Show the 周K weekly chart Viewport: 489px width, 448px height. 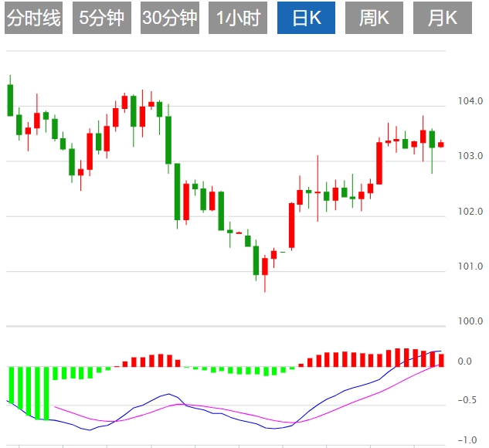[374, 19]
